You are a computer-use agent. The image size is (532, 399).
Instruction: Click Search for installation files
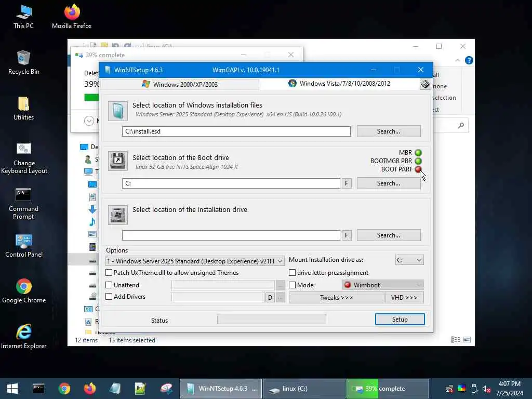tap(389, 131)
